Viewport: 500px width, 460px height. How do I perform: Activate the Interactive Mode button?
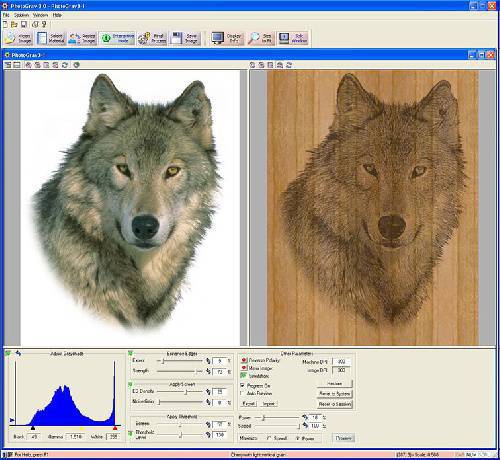click(118, 38)
